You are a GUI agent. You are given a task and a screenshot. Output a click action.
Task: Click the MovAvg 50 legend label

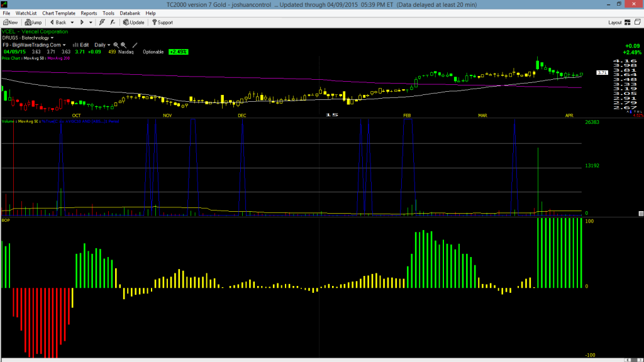pyautogui.click(x=34, y=58)
